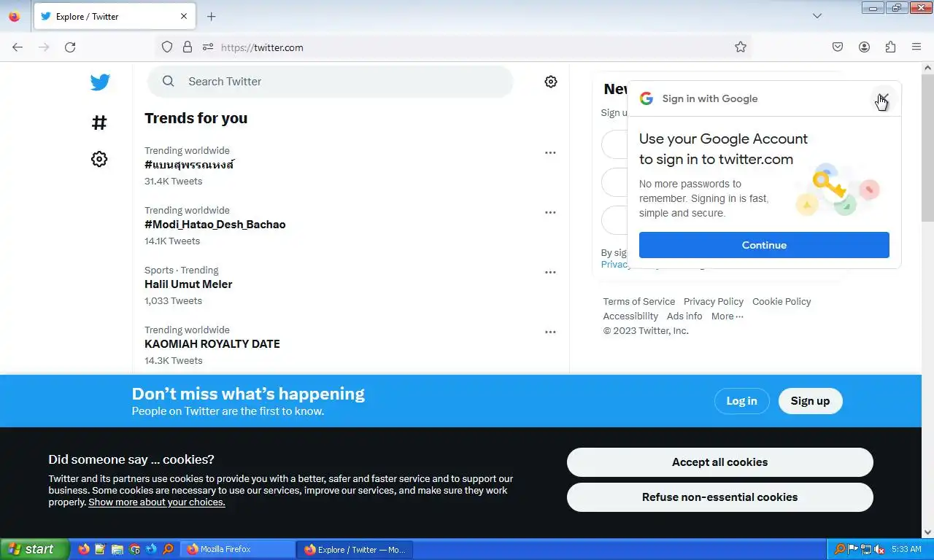Image resolution: width=934 pixels, height=560 pixels.
Task: Click the scrollbar down arrow
Action: 927,532
